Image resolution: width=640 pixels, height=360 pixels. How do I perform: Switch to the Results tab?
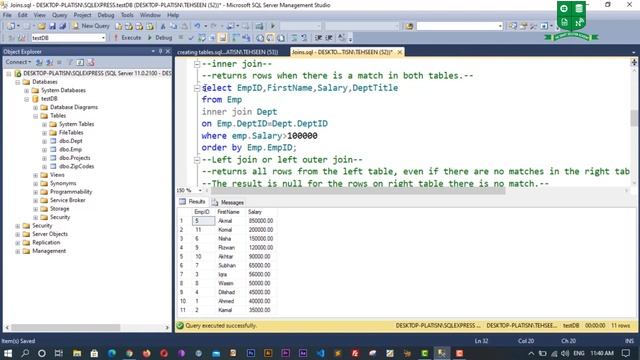[x=193, y=202]
